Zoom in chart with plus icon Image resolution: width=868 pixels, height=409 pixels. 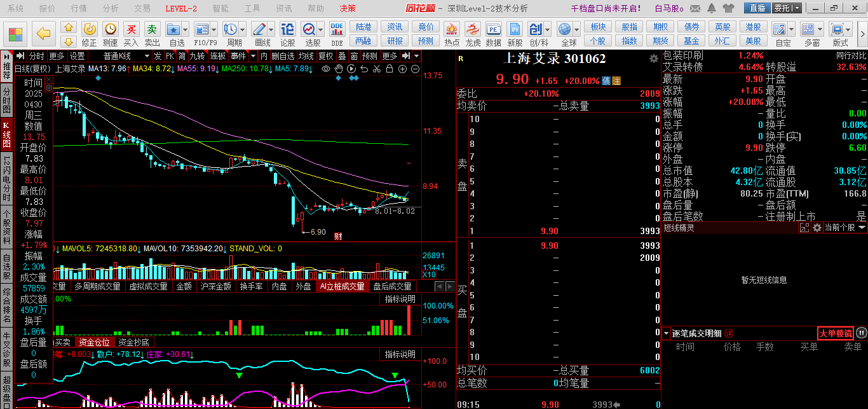coord(403,69)
